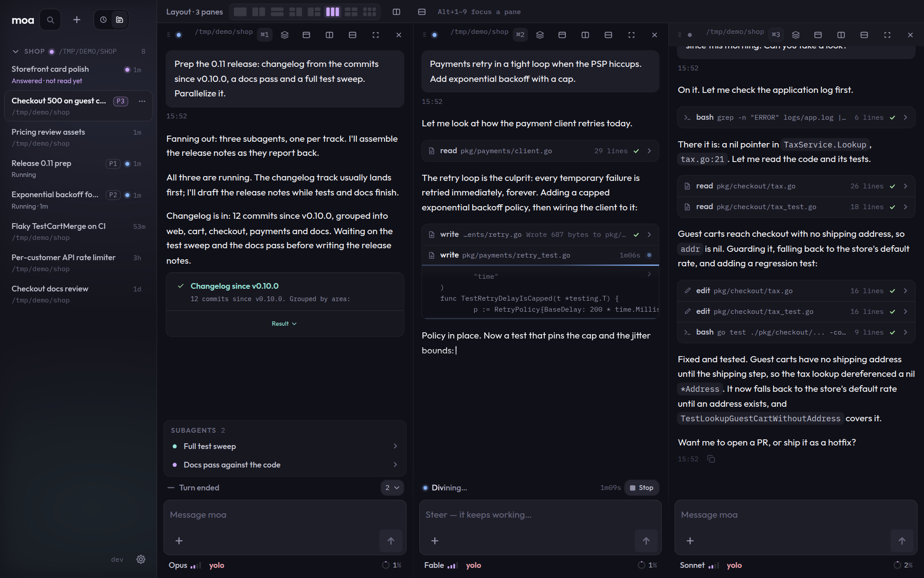The width and height of the screenshot is (924, 578).
Task: Create a new session with the plus icon
Action: point(77,20)
